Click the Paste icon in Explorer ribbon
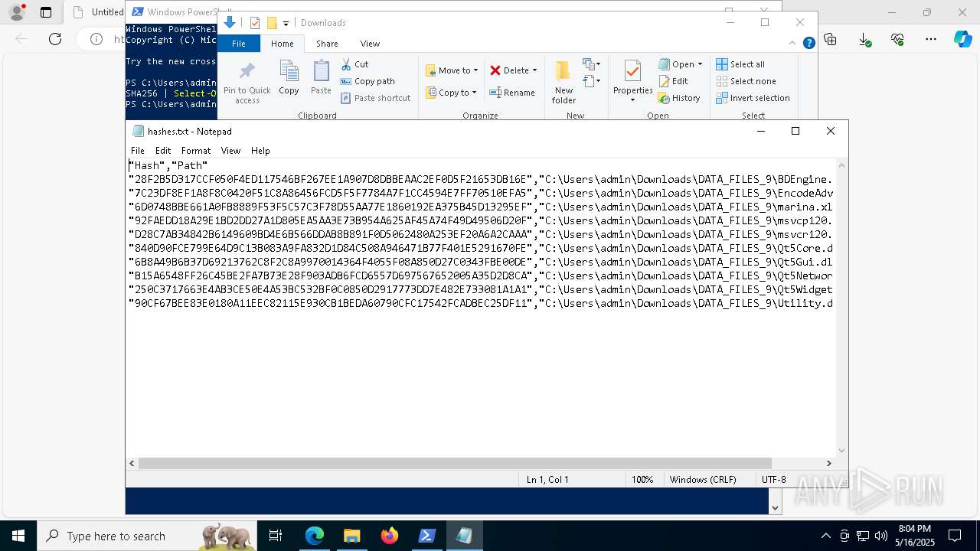This screenshot has width=980, height=551. [321, 78]
